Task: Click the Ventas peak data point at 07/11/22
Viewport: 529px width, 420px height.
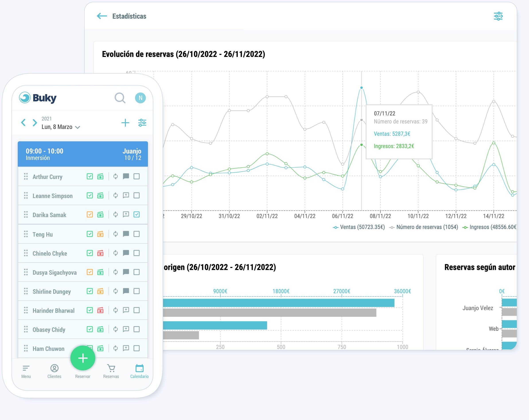Action: (x=362, y=87)
